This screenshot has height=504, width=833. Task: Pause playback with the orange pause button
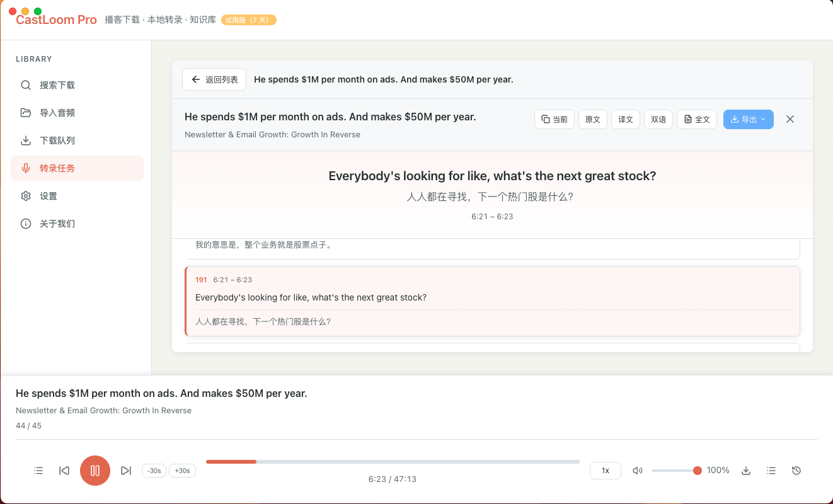click(x=95, y=471)
